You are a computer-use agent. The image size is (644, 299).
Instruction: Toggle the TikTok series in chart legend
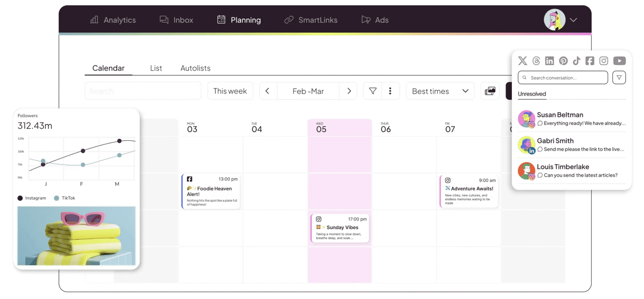(x=64, y=198)
